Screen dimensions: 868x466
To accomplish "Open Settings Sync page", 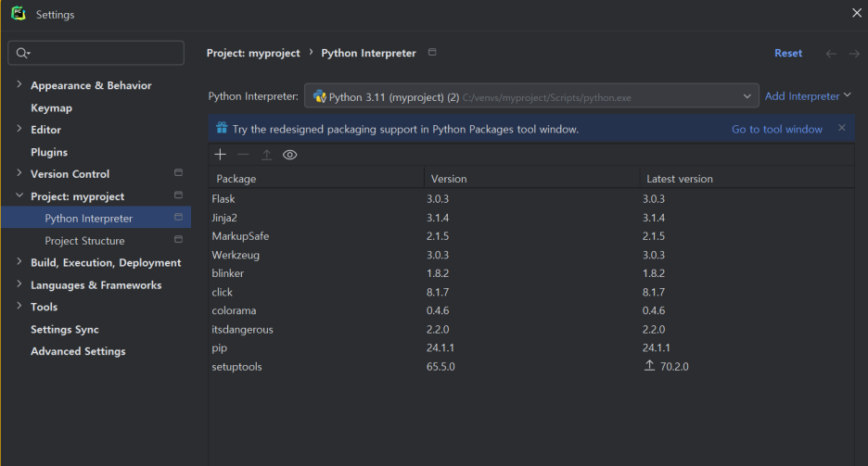I will [x=65, y=330].
